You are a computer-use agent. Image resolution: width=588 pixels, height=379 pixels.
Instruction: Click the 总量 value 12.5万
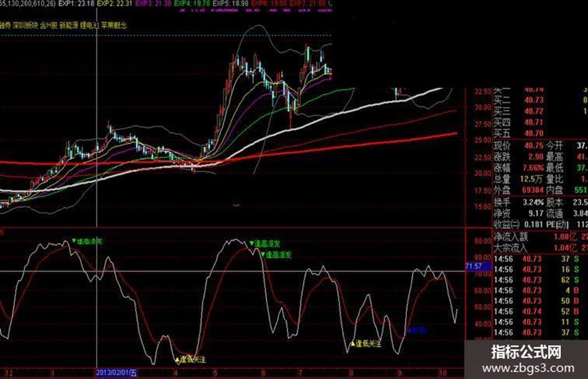(x=532, y=179)
